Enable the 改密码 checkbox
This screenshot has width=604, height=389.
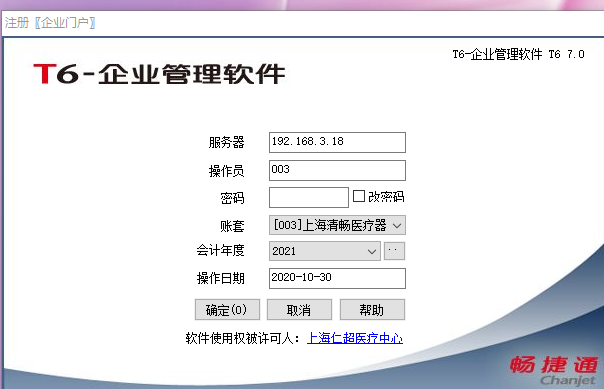359,196
